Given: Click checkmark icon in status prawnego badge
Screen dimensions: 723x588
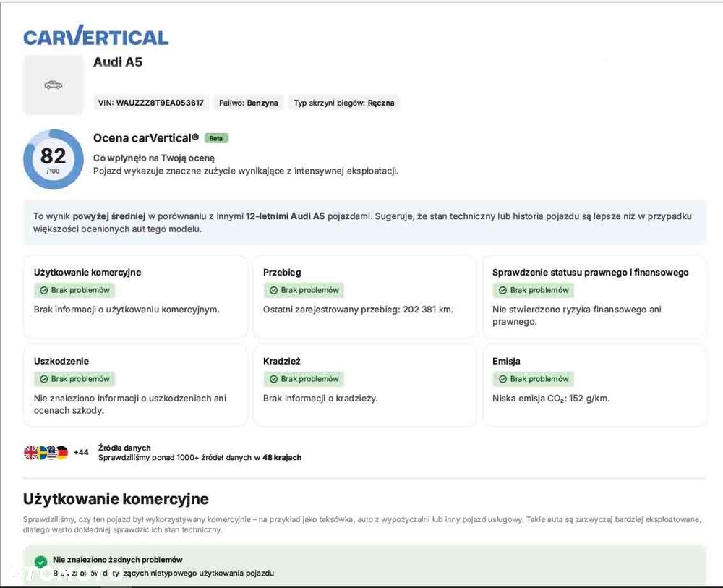Looking at the screenshot, I should pyautogui.click(x=502, y=290).
